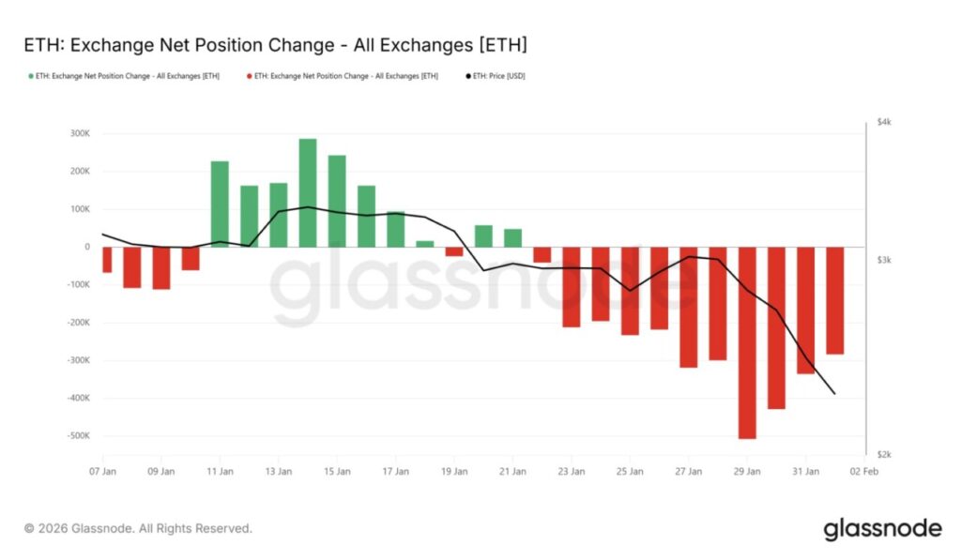Viewport: 961px width, 560px height.
Task: Toggle the red Exchange Net Position legend label
Action: pos(346,76)
